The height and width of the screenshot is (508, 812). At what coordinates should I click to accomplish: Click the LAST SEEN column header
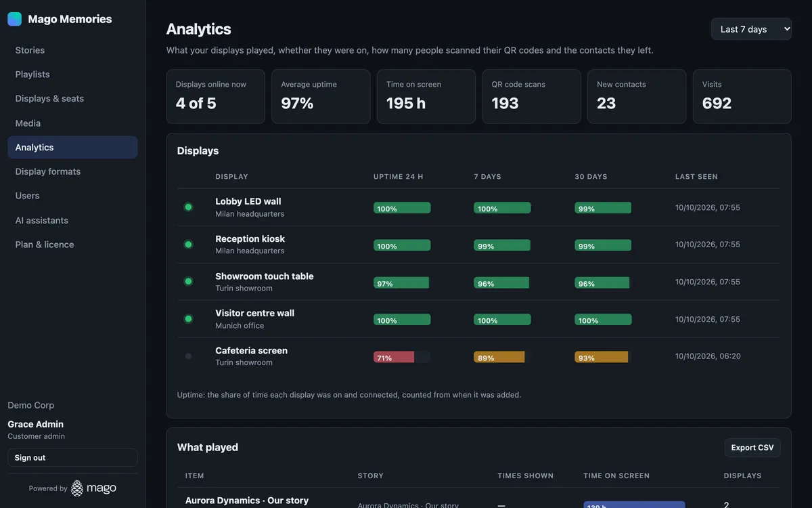[x=696, y=177]
